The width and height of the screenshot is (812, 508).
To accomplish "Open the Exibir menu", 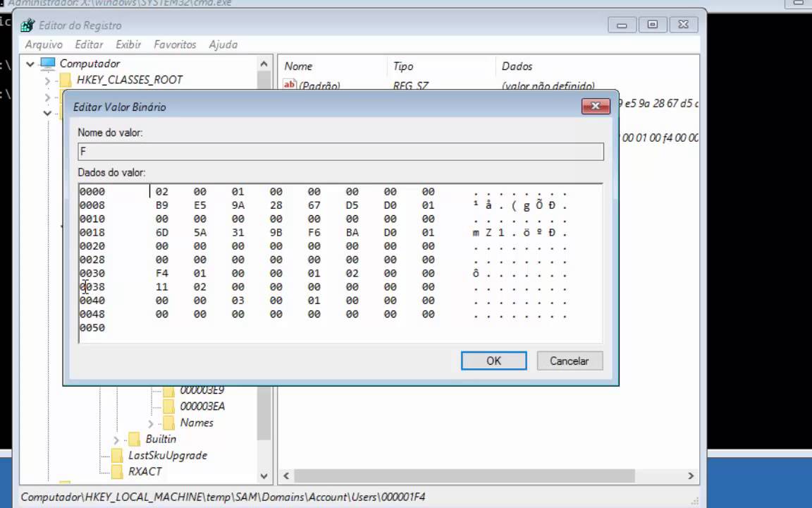I will coord(128,44).
